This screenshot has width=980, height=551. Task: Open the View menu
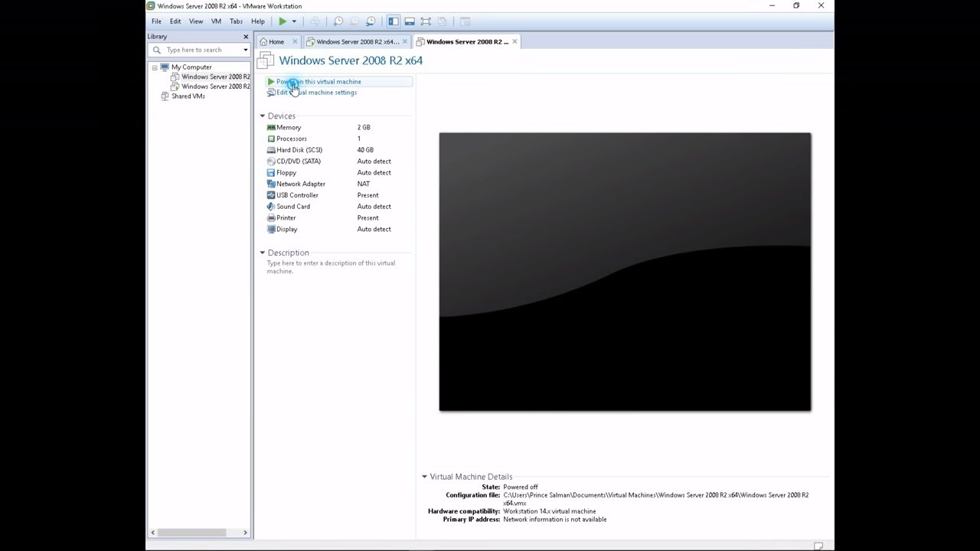point(196,21)
